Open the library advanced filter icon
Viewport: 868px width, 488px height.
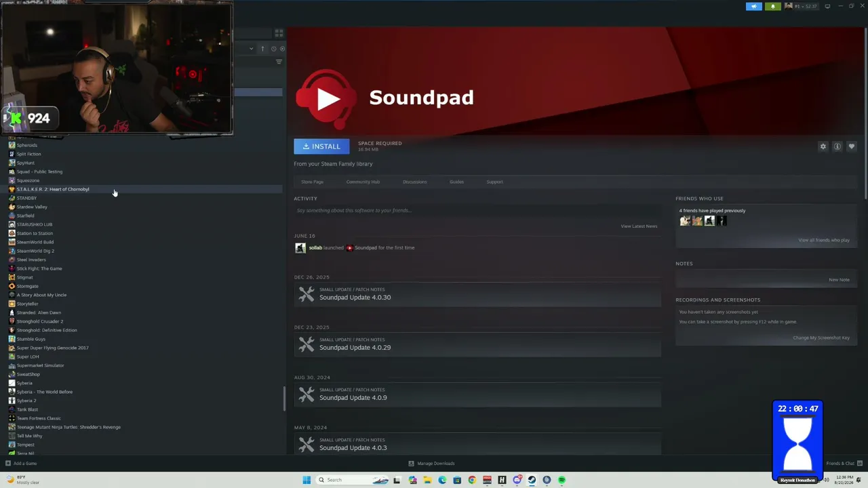279,62
